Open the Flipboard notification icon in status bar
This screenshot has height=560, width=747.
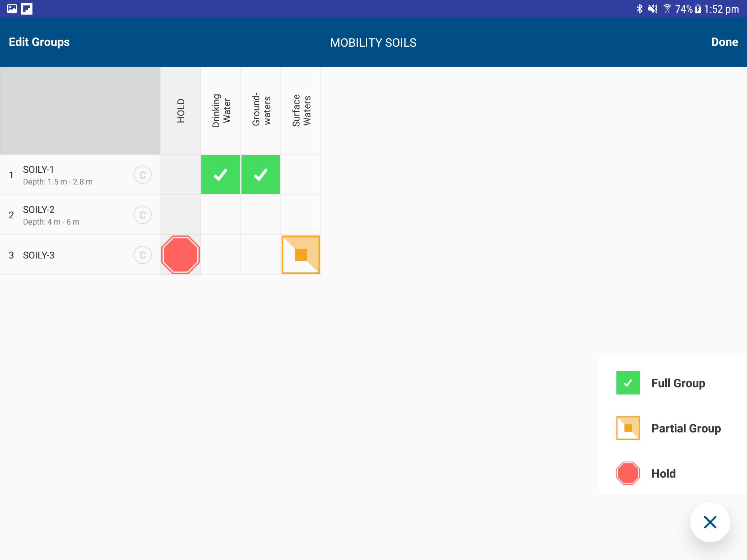[27, 9]
